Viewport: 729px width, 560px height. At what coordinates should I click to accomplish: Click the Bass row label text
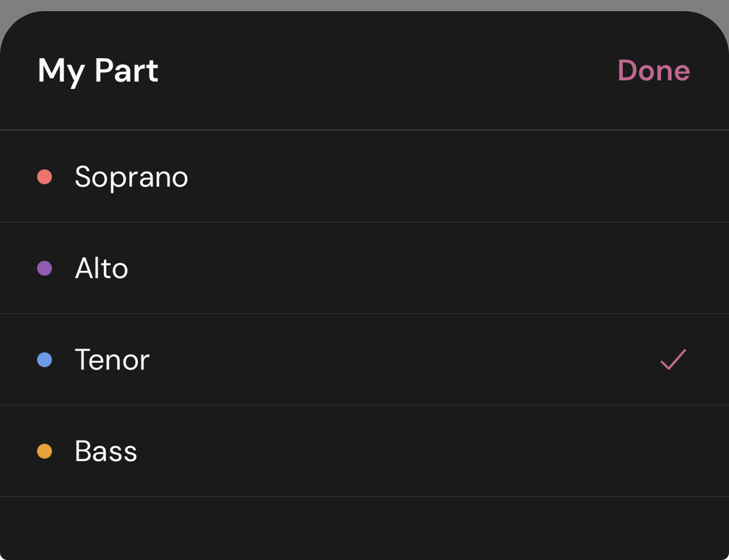pyautogui.click(x=106, y=451)
